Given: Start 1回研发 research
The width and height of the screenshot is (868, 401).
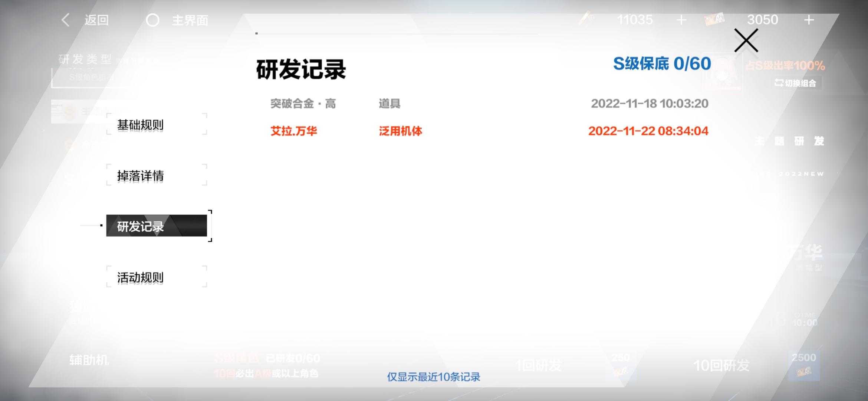Looking at the screenshot, I should 539,365.
